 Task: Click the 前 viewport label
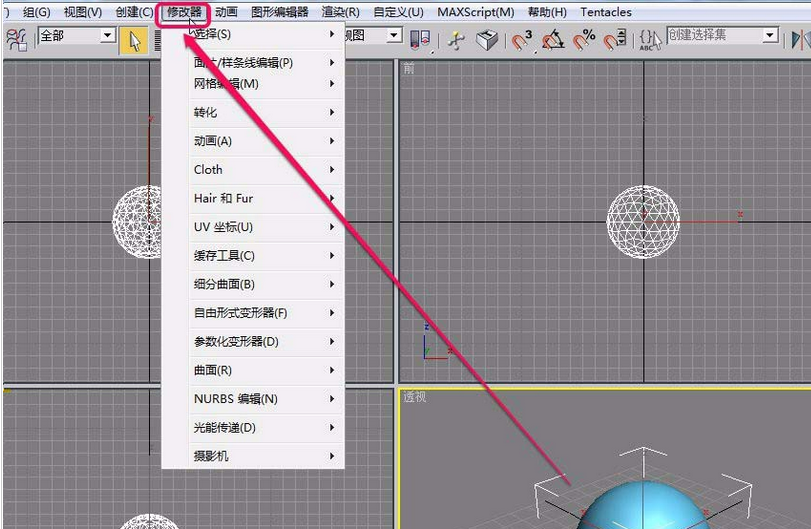[409, 69]
